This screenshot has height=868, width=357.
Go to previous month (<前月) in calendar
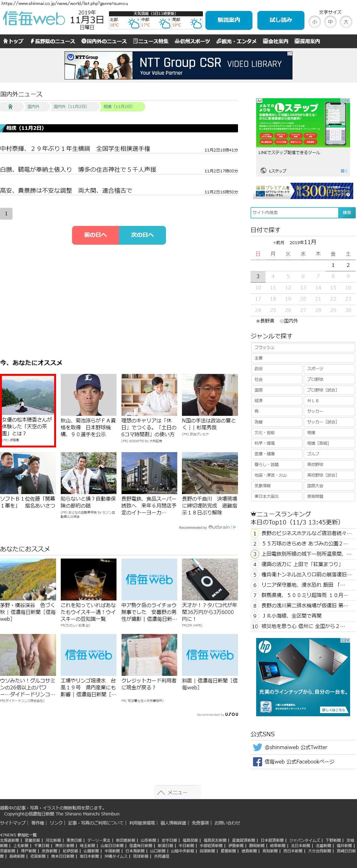click(278, 243)
